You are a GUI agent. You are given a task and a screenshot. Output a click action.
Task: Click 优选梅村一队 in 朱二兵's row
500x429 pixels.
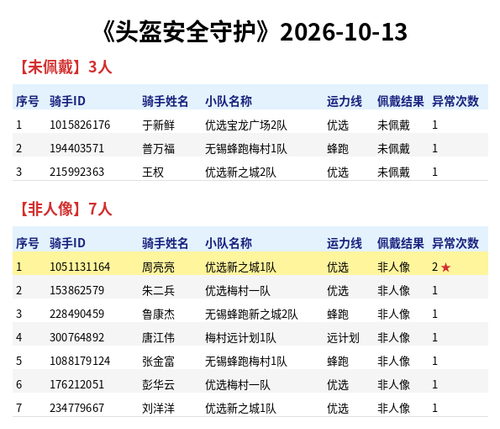238,290
